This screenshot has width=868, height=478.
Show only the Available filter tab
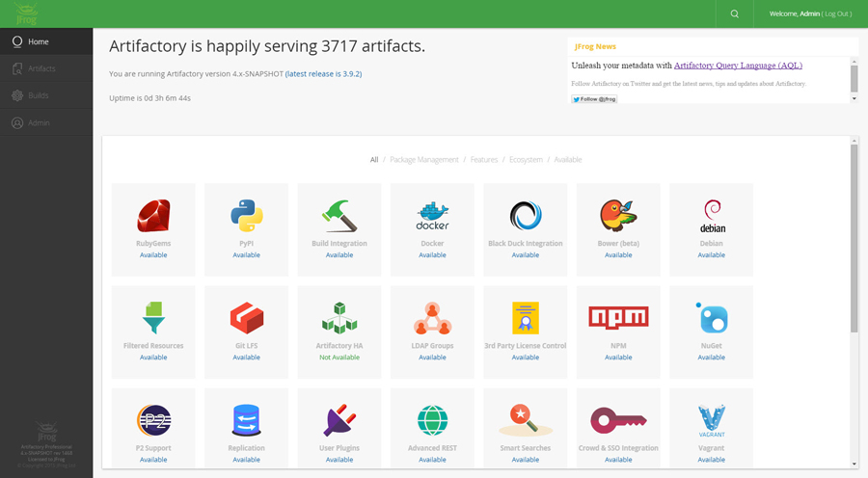pos(568,160)
